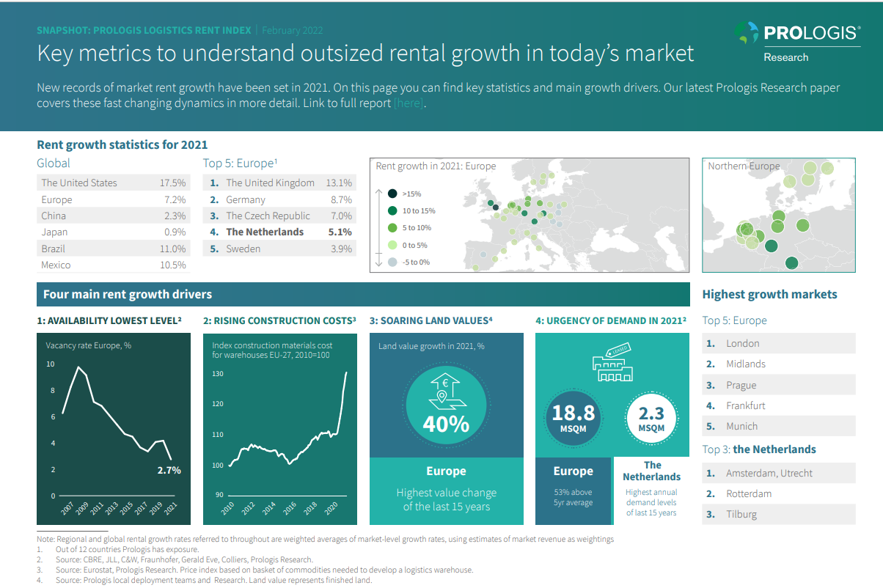The height and width of the screenshot is (588, 883).
Task: Select the >15% dark legend dot
Action: pos(392,194)
